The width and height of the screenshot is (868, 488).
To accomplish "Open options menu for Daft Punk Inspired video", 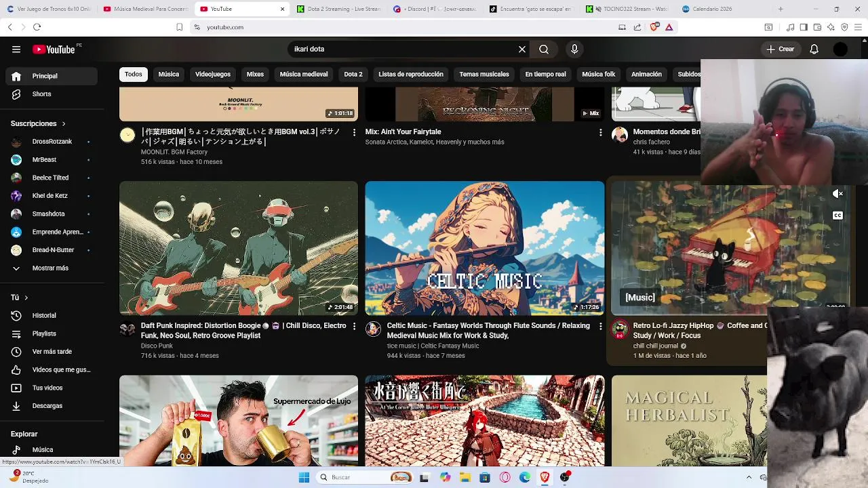I will pos(354,326).
